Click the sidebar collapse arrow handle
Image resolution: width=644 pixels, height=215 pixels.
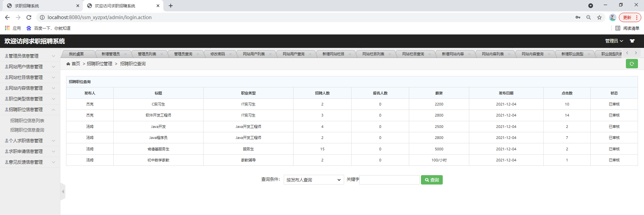pyautogui.click(x=63, y=192)
